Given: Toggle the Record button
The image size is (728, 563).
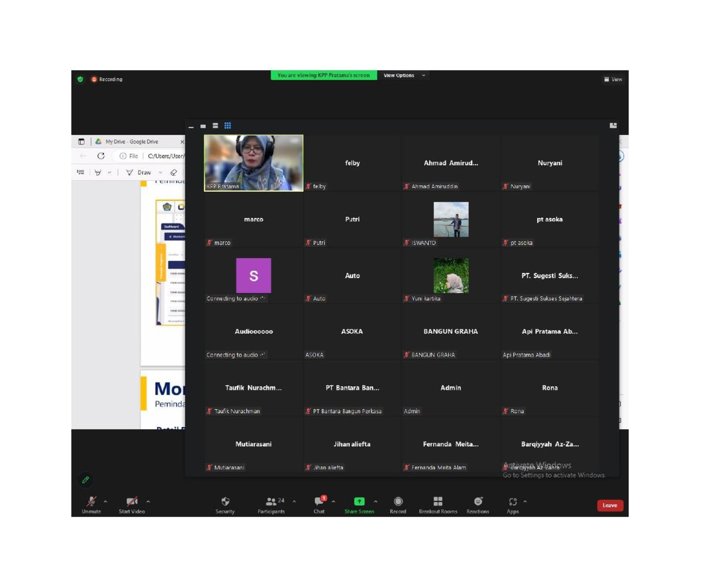Looking at the screenshot, I should pyautogui.click(x=398, y=502).
